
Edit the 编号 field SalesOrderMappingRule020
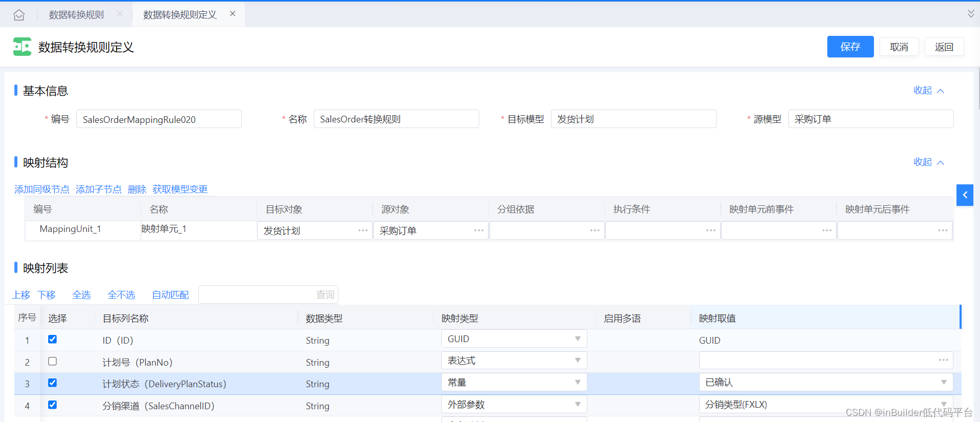click(159, 119)
